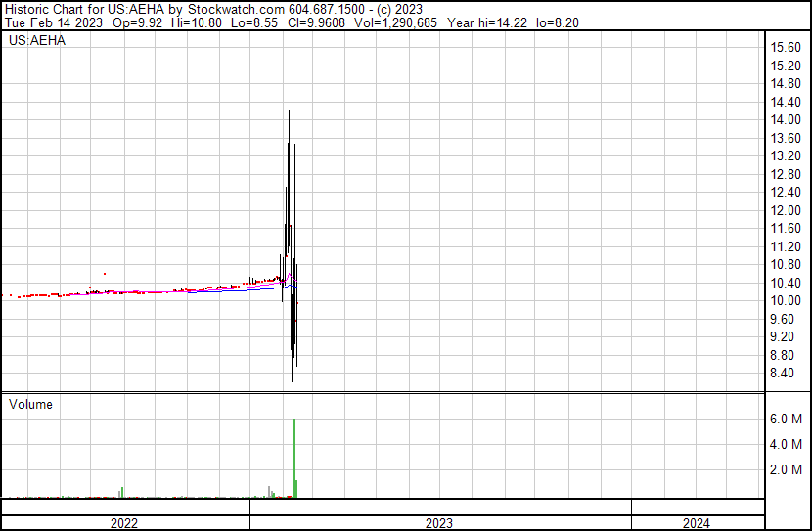
Task: Click the isolated red dot above the 2022 price line
Action: click(104, 274)
